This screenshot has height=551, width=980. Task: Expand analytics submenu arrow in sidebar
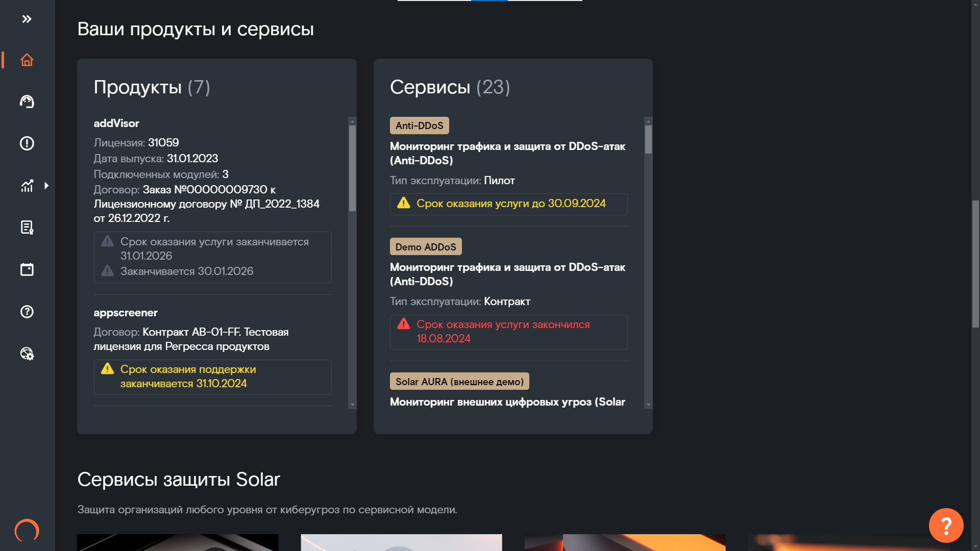(x=46, y=186)
